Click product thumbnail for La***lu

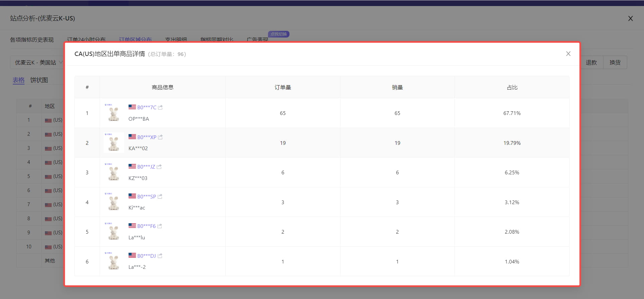pyautogui.click(x=114, y=232)
